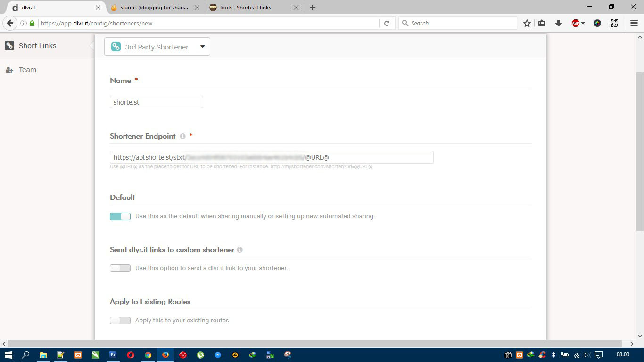Bookmark this page with the star icon
Viewport: 644px width, 362px height.
pos(527,23)
